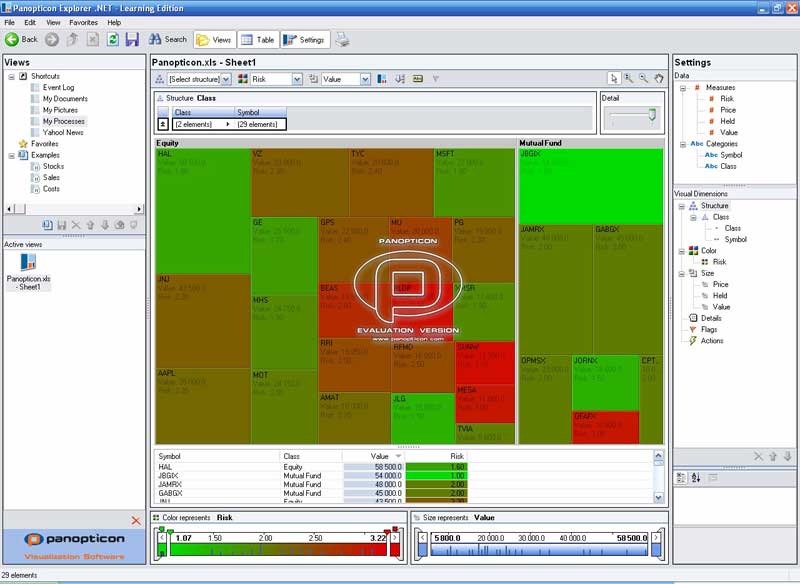
Task: Select the pan hand tool
Action: click(659, 79)
